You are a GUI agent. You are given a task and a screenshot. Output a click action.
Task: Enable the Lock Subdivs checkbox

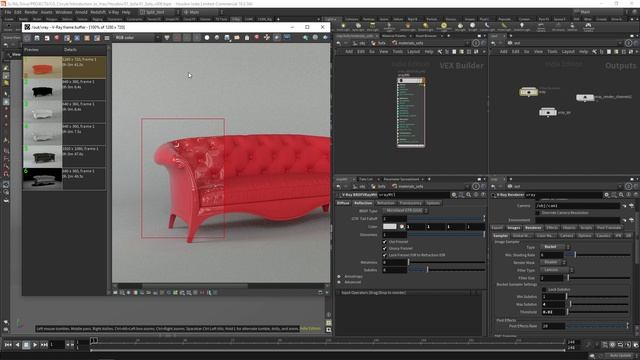(544, 289)
